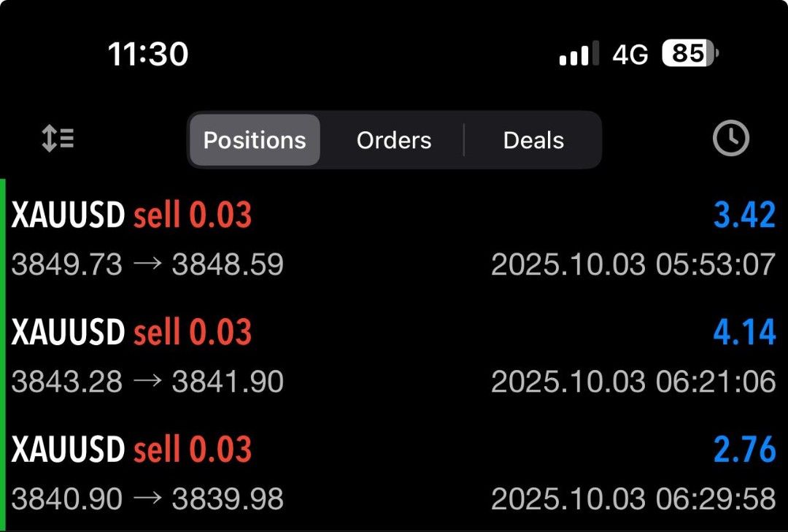Tap the profit value 4.14
Viewport: 788px width, 532px height.
pyautogui.click(x=744, y=331)
